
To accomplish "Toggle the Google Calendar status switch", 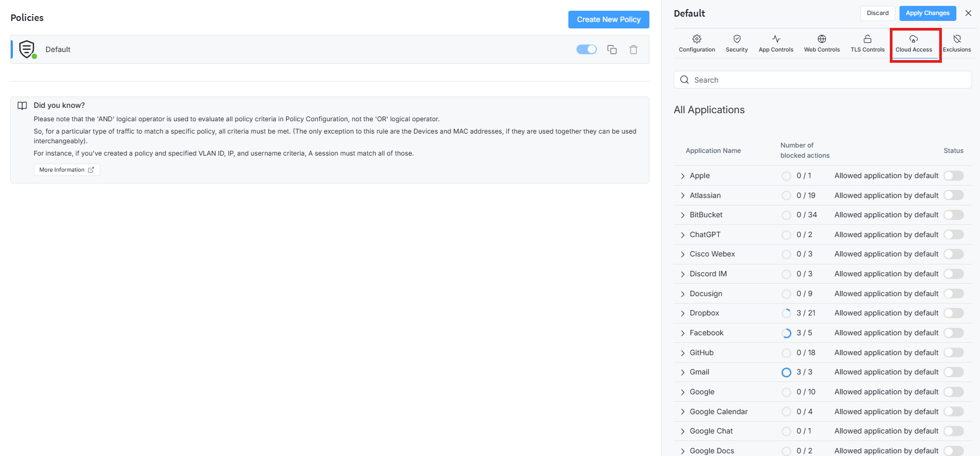I will click(954, 411).
